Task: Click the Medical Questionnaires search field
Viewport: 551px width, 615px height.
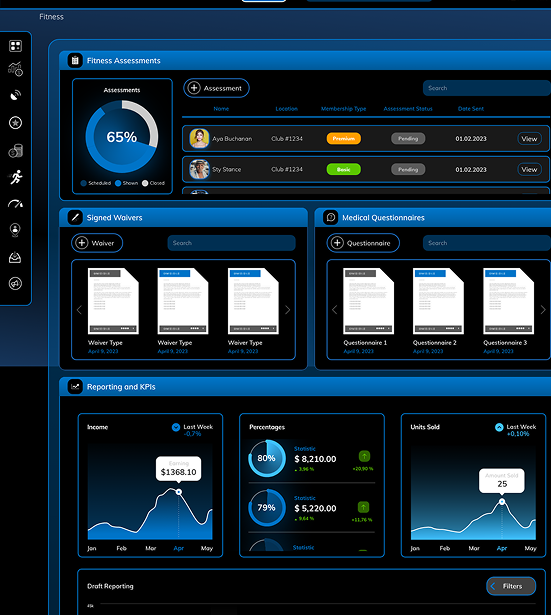Action: pos(487,243)
